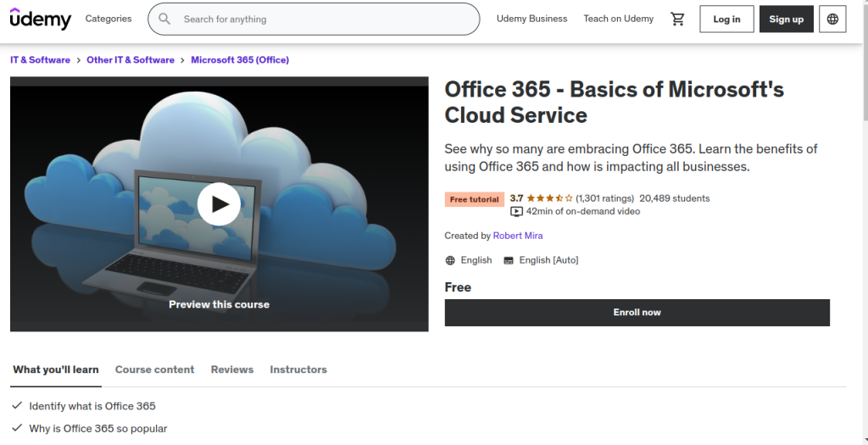The width and height of the screenshot is (868, 445).
Task: Click the on-demand video icon
Action: coord(516,212)
